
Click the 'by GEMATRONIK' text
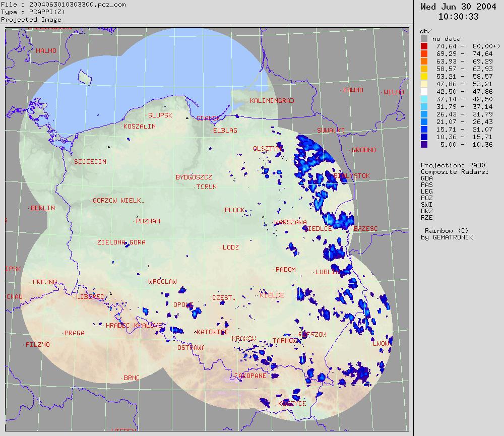(x=447, y=237)
